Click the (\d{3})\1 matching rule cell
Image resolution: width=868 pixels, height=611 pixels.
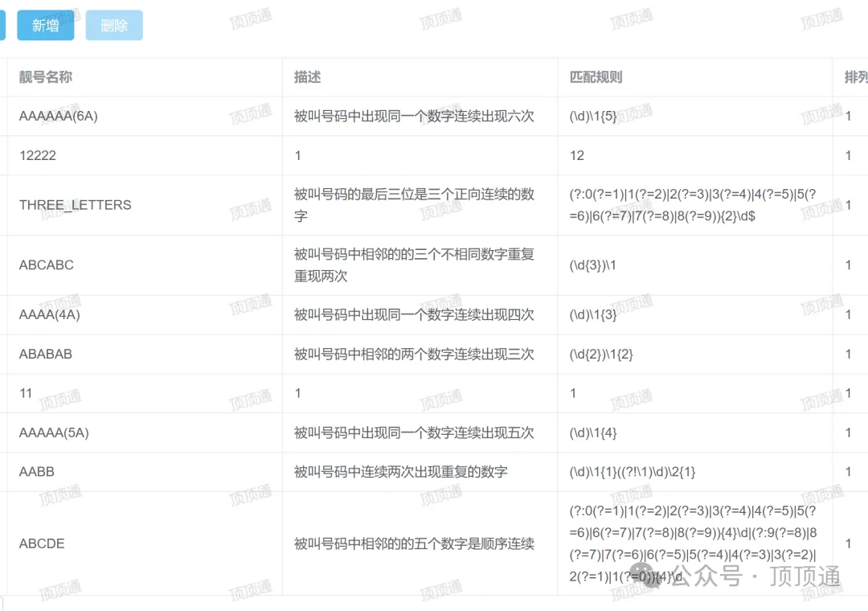[593, 265]
